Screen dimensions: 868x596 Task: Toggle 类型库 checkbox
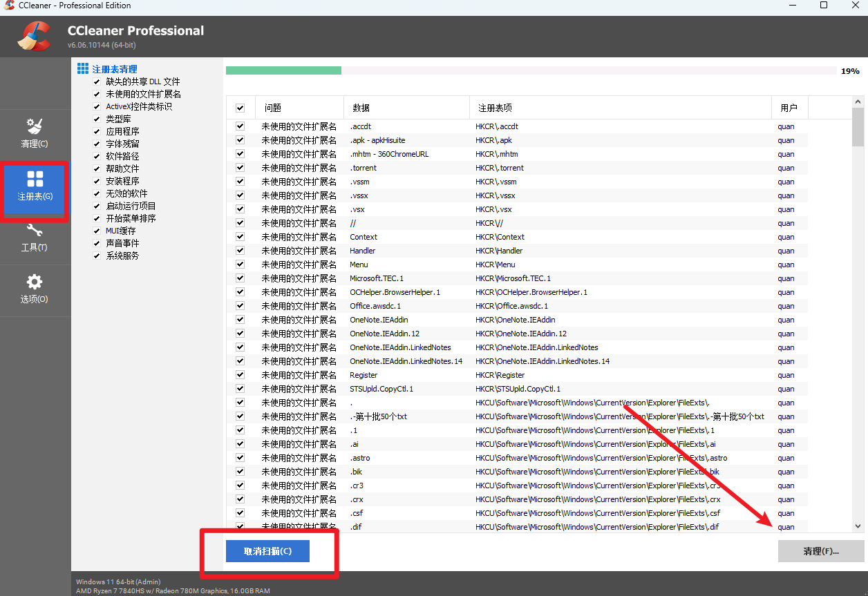(x=97, y=119)
